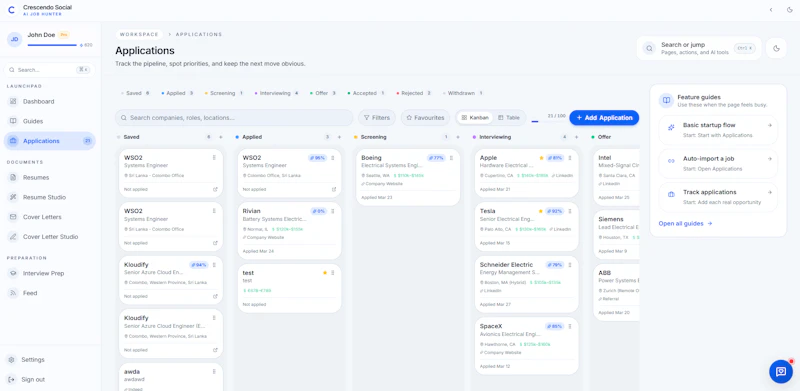Open menu dots on Schneider Electric card
The width and height of the screenshot is (800, 391).
click(x=570, y=265)
